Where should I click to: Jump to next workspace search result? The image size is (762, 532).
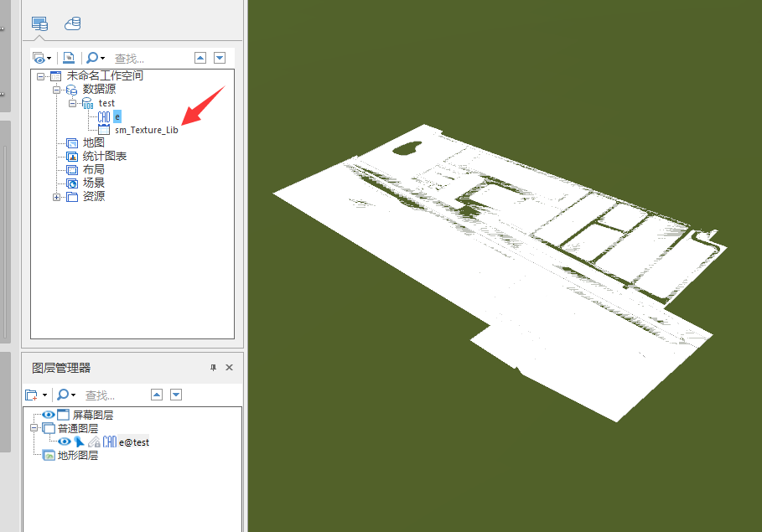point(220,58)
